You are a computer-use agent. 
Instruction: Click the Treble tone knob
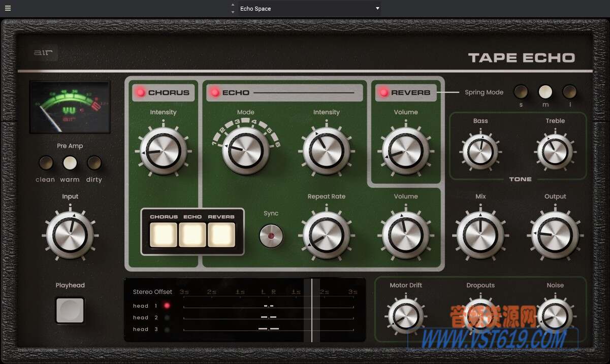(x=555, y=152)
